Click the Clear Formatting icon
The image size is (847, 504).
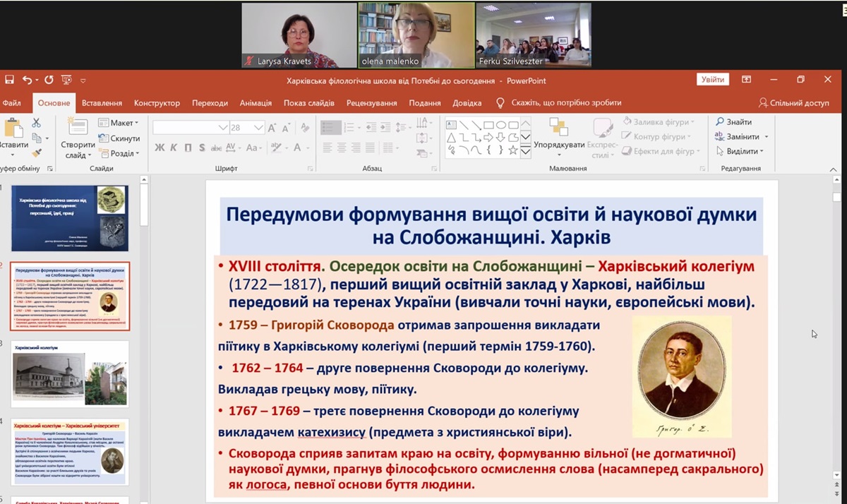[x=305, y=128]
